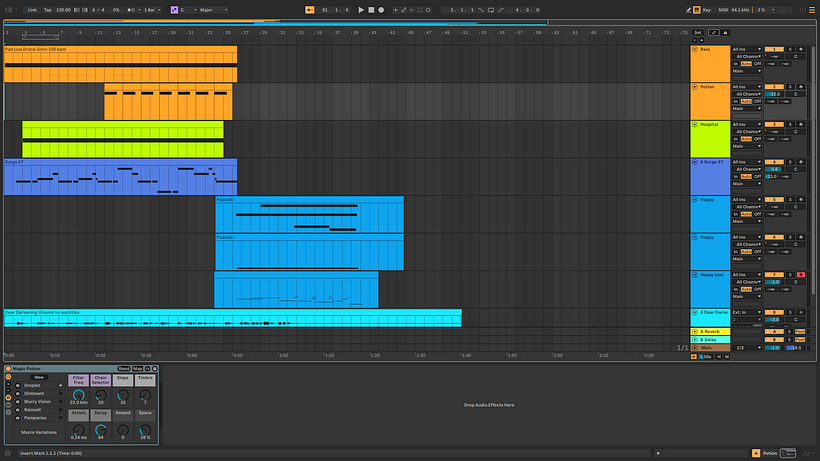This screenshot has height=461, width=820.
Task: Disarm the Happy bass record button
Action: (801, 274)
